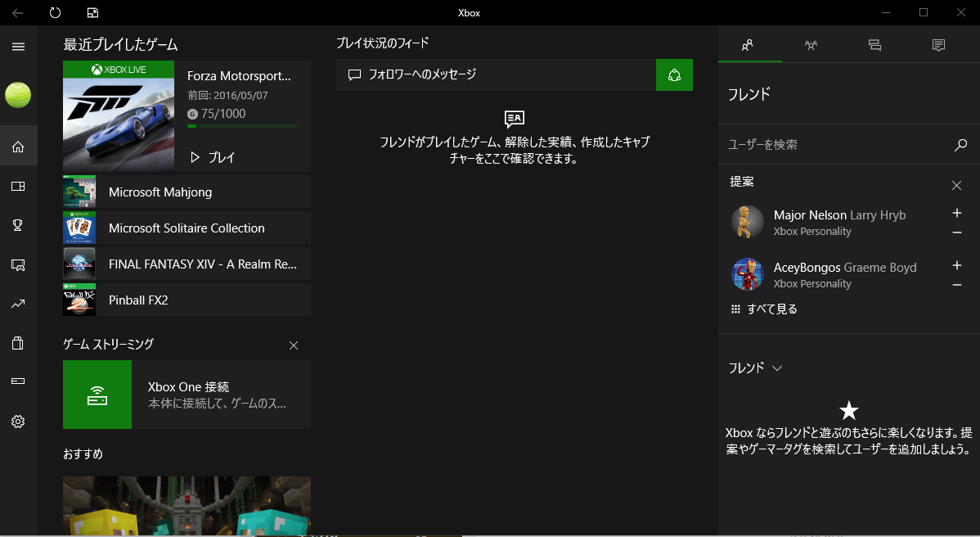Image resolution: width=980 pixels, height=537 pixels.
Task: Open AceyBongos' avatar
Action: point(748,274)
